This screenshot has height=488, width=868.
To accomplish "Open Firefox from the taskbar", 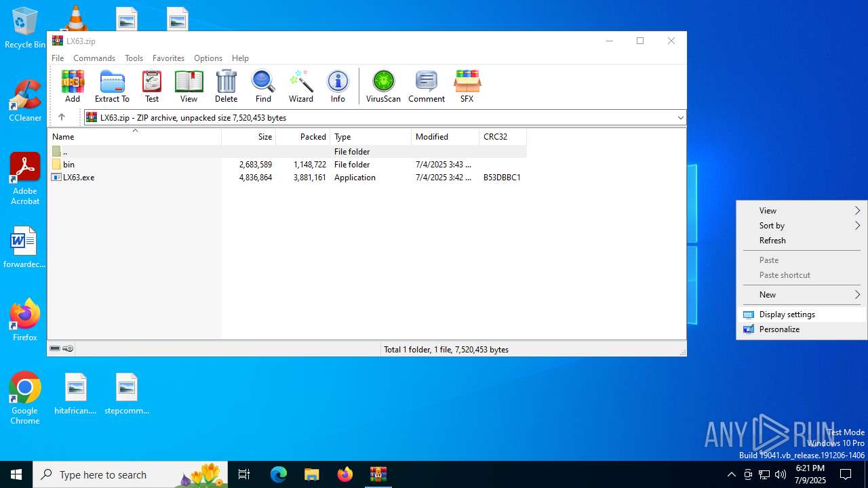I will (345, 474).
